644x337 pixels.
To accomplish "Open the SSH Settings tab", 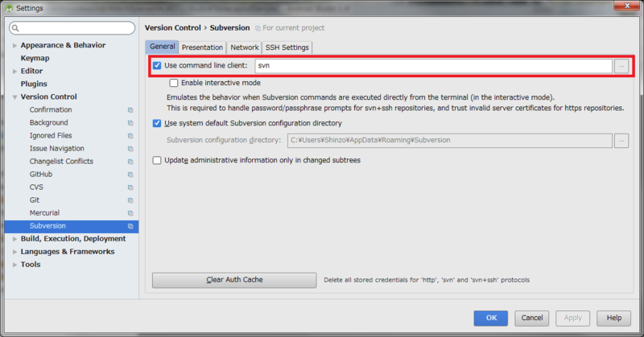I will 287,47.
